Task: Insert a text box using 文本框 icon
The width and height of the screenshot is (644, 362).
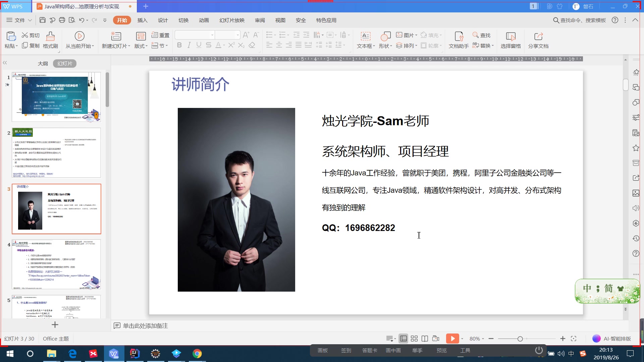Action: pyautogui.click(x=365, y=40)
